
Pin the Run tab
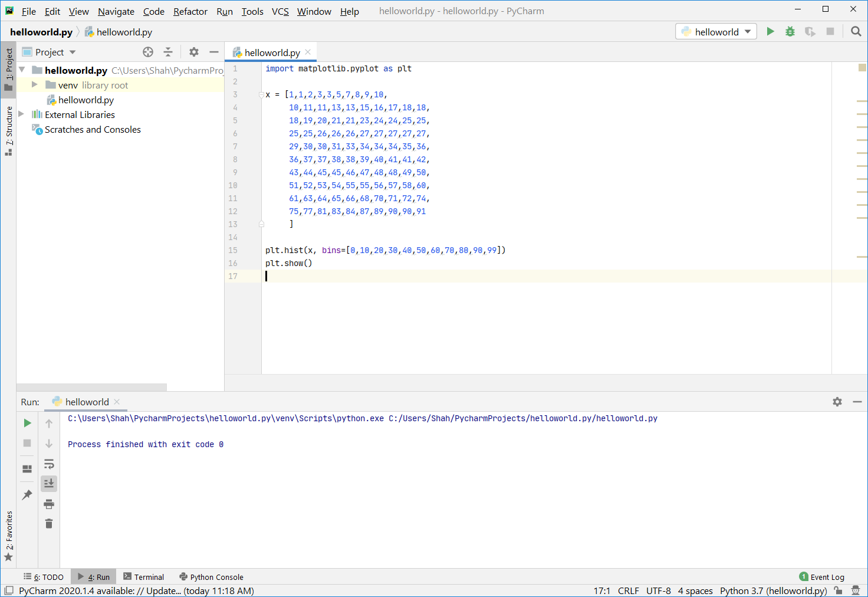[x=27, y=495]
